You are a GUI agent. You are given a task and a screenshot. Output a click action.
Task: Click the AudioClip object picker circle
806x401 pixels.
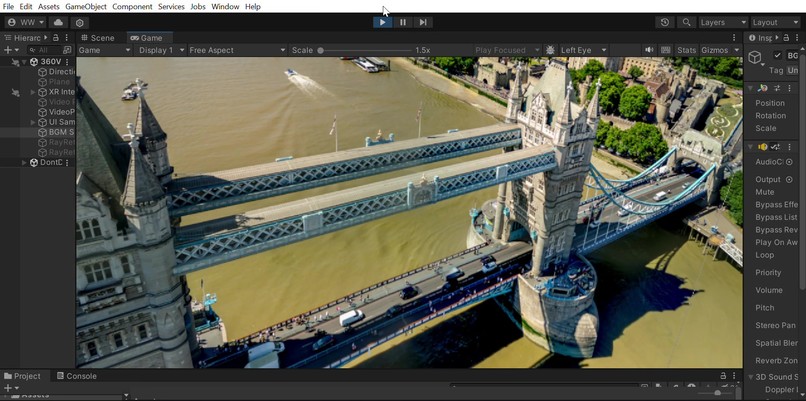pos(789,162)
